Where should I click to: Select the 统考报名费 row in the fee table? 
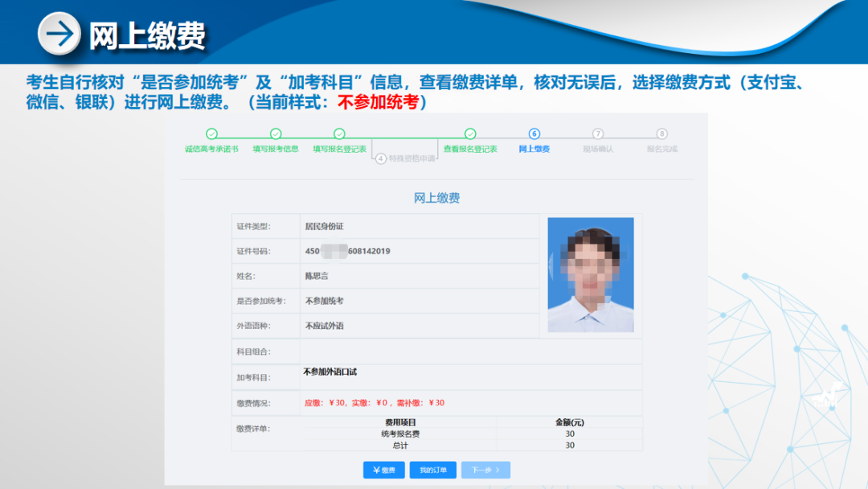tap(400, 434)
